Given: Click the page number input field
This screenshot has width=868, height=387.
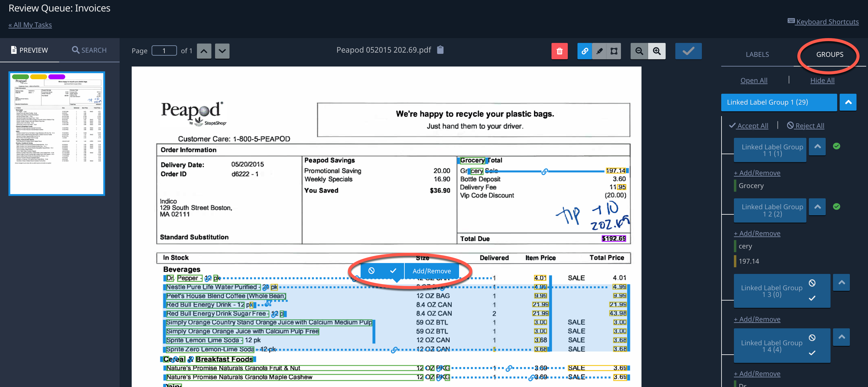Looking at the screenshot, I should coord(164,51).
